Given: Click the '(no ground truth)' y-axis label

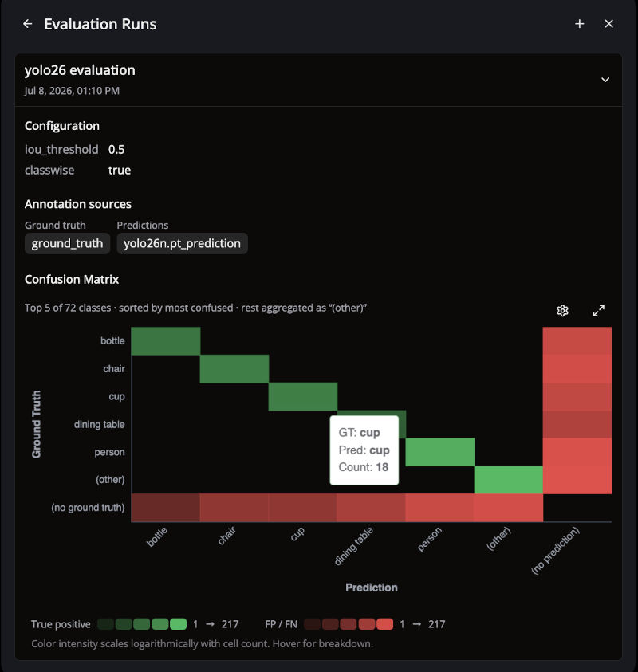Looking at the screenshot, I should coord(88,508).
